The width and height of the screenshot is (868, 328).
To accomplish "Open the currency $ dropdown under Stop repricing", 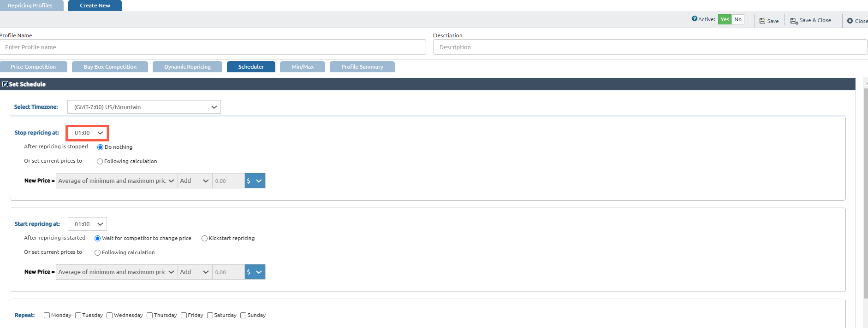I will click(x=255, y=181).
